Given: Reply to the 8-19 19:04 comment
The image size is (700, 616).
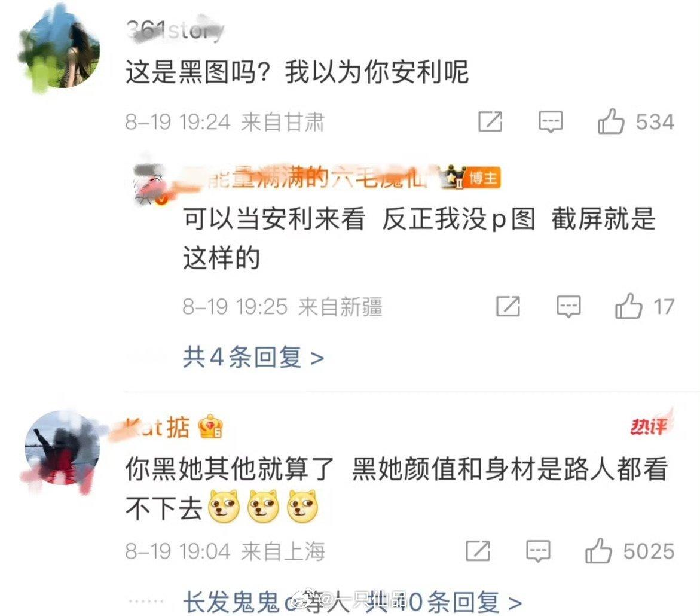Looking at the screenshot, I should click(538, 551).
